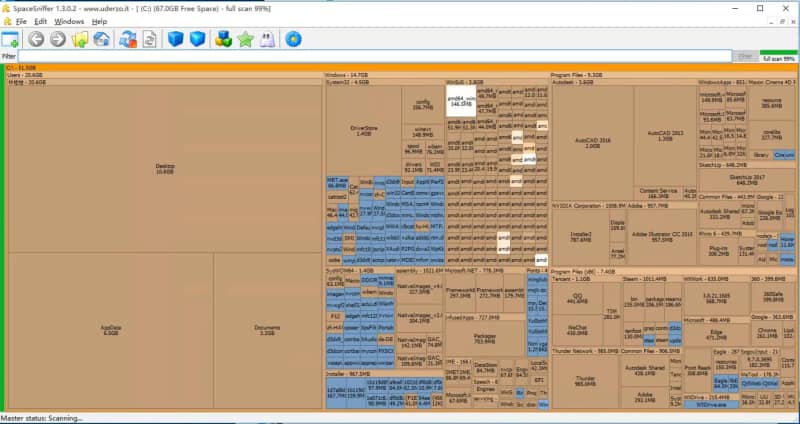Open the File menu
The height and width of the screenshot is (424, 800).
[x=20, y=21]
